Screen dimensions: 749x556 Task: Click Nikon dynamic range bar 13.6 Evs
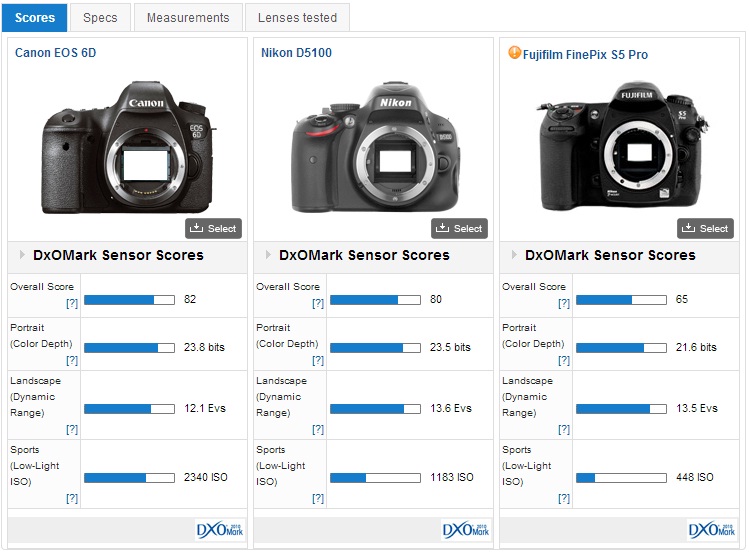[375, 409]
